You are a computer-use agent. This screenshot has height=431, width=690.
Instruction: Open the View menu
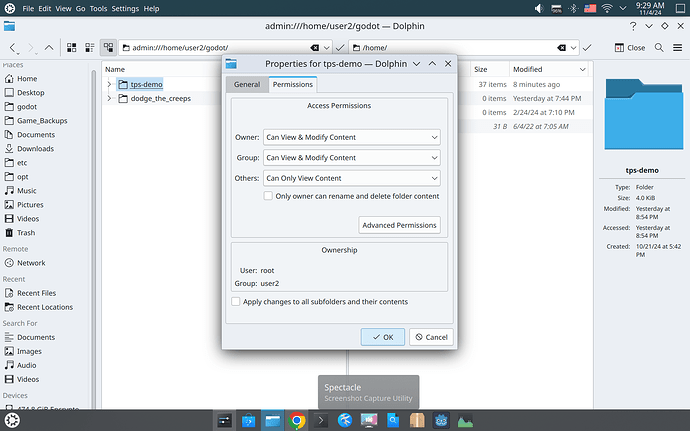tap(63, 8)
